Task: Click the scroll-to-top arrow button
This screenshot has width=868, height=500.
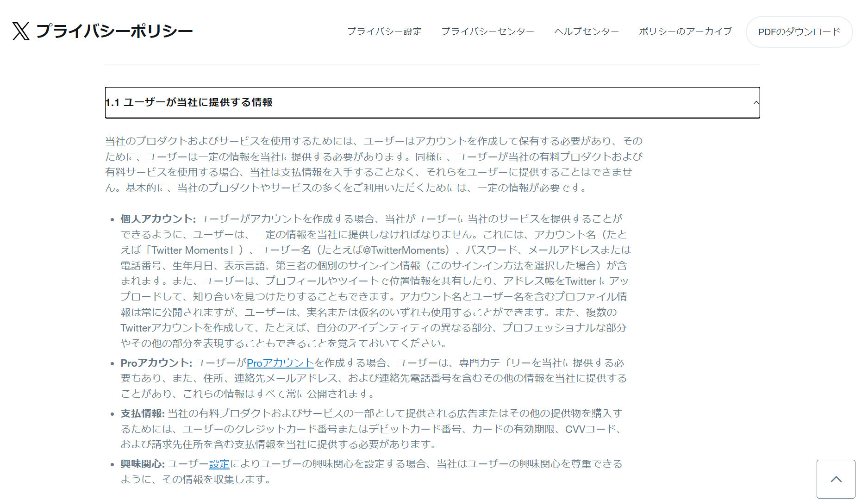Action: tap(836, 479)
